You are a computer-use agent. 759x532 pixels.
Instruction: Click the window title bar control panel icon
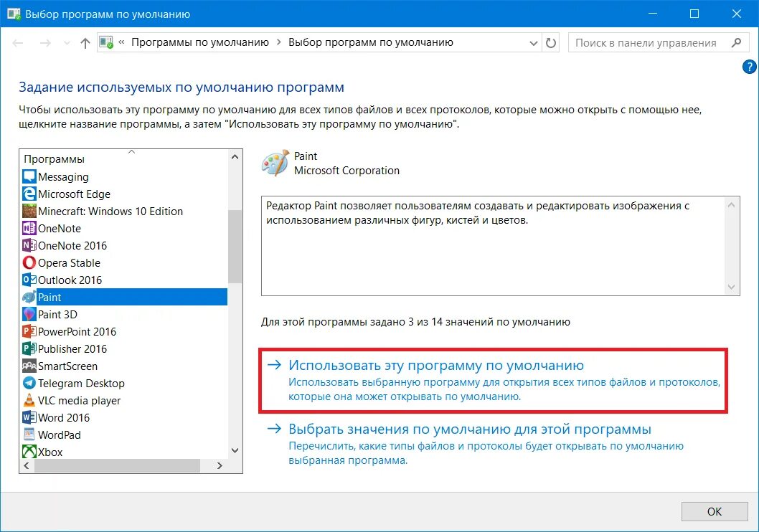coord(14,14)
